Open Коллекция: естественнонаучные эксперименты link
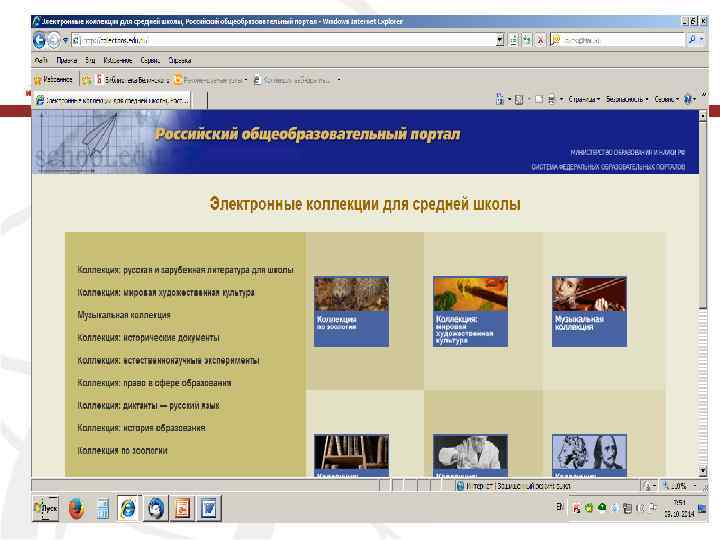Screen dimensions: 720x540 [x=169, y=360]
